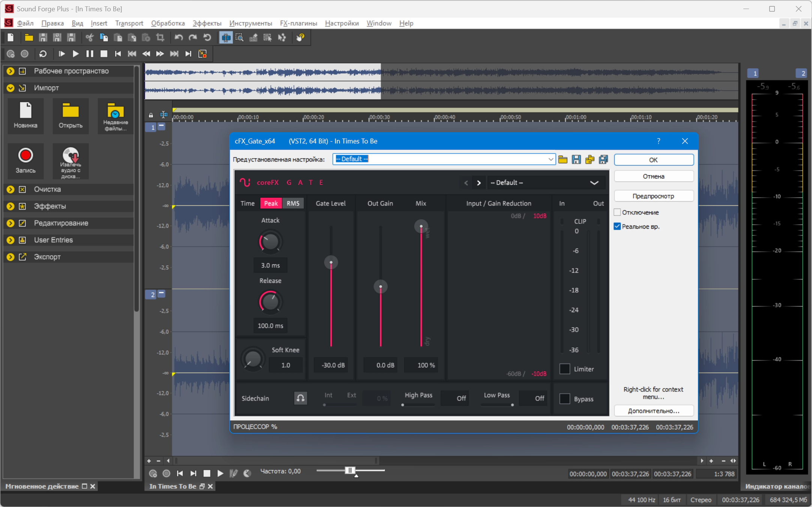Click the Release knob
Screen dimensions: 812x507
pyautogui.click(x=270, y=302)
